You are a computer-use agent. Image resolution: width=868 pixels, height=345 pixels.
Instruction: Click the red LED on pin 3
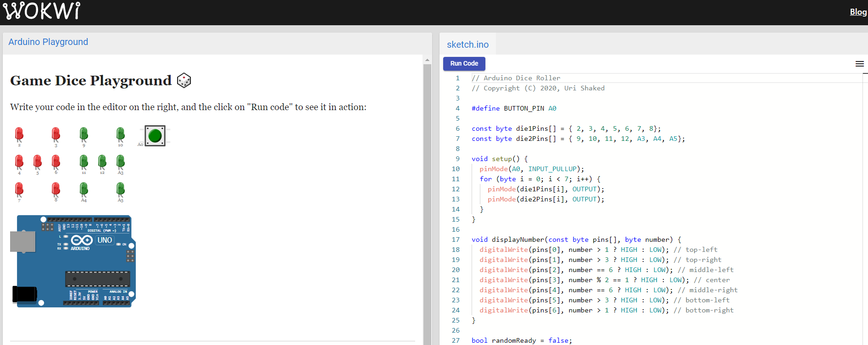[56, 134]
